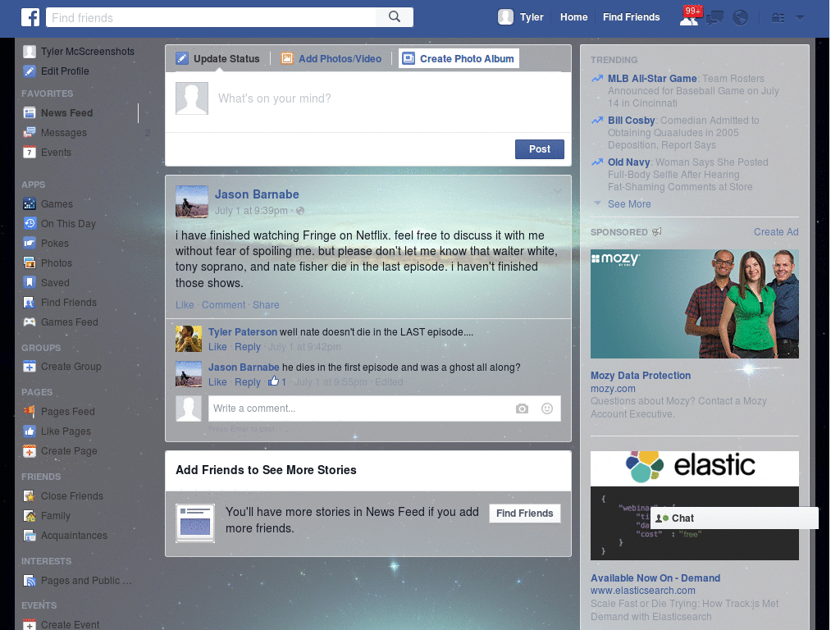
Task: Click the Events calendar icon
Action: pyautogui.click(x=30, y=153)
